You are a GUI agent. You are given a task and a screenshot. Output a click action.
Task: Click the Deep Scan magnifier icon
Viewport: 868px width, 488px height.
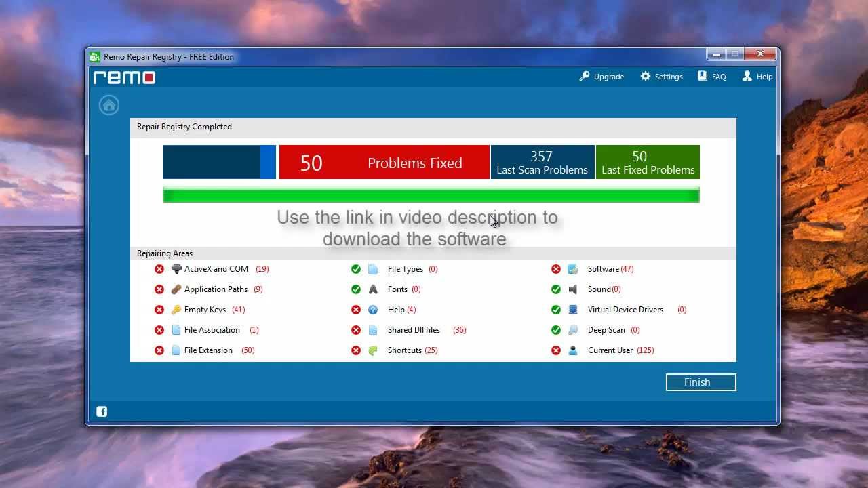[573, 330]
